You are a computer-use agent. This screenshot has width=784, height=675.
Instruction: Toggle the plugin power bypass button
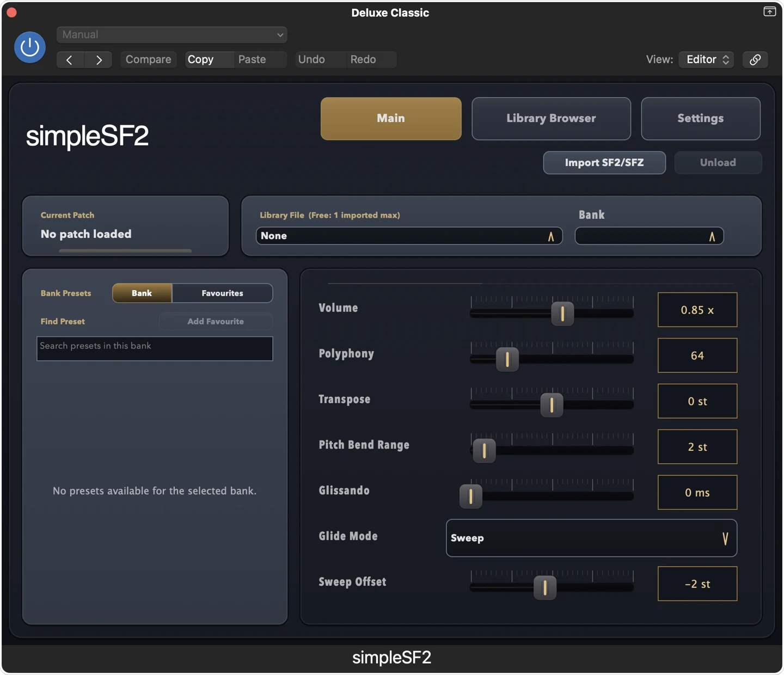[29, 47]
